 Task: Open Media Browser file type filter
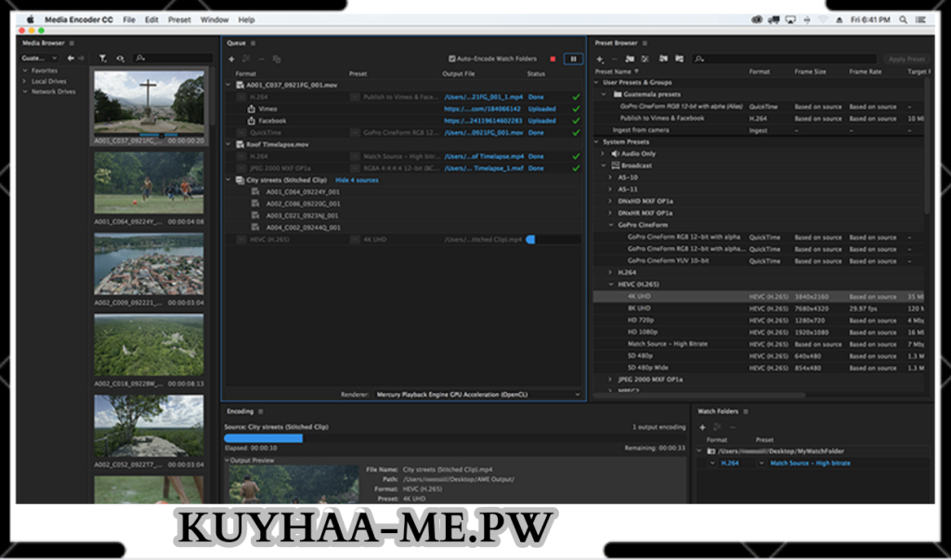(x=103, y=59)
